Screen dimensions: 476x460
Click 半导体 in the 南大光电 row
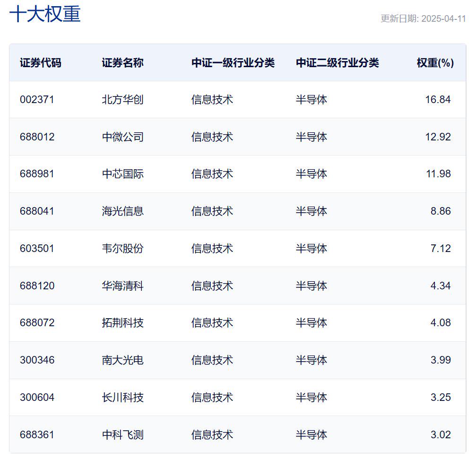[x=312, y=360]
